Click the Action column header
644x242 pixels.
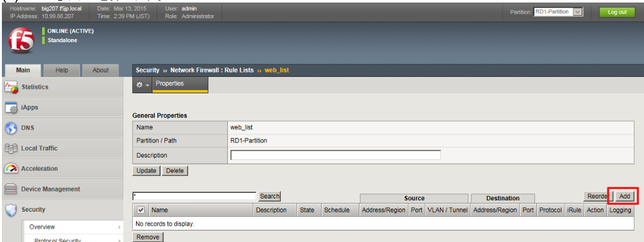[595, 210]
